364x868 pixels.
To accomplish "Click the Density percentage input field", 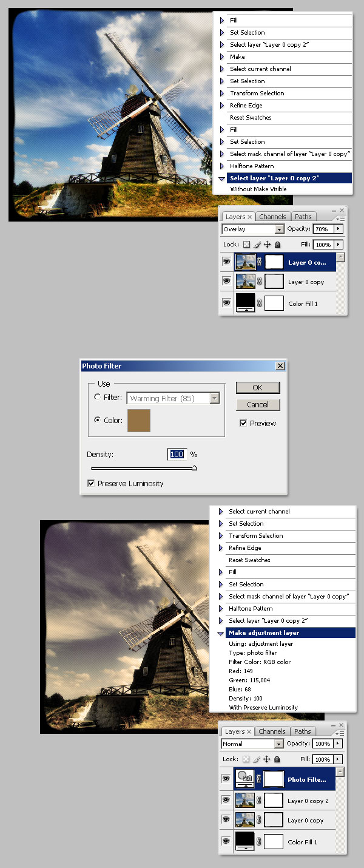I will (177, 454).
